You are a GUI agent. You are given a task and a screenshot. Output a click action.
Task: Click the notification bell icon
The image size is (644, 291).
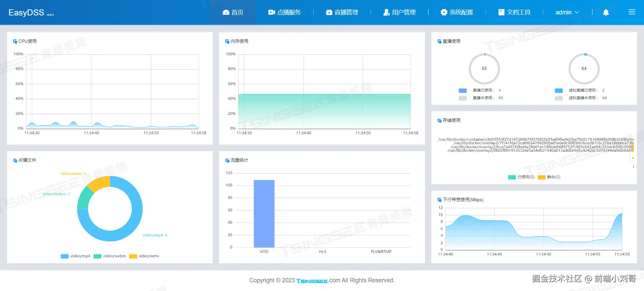606,12
